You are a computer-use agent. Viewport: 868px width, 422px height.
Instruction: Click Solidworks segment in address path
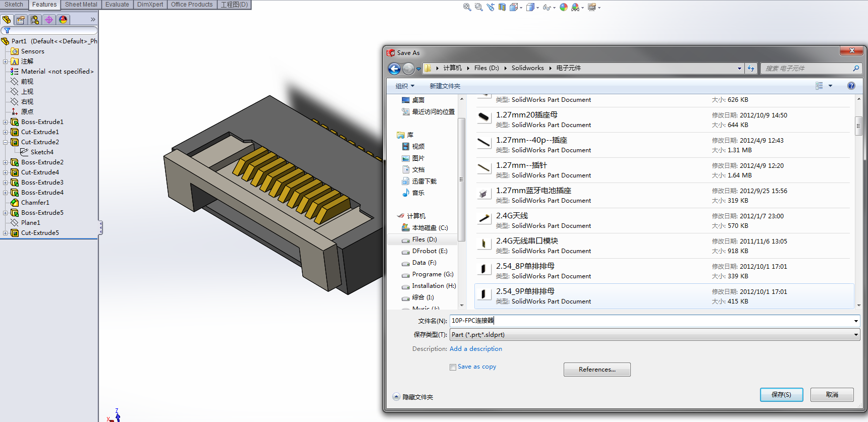(x=527, y=68)
